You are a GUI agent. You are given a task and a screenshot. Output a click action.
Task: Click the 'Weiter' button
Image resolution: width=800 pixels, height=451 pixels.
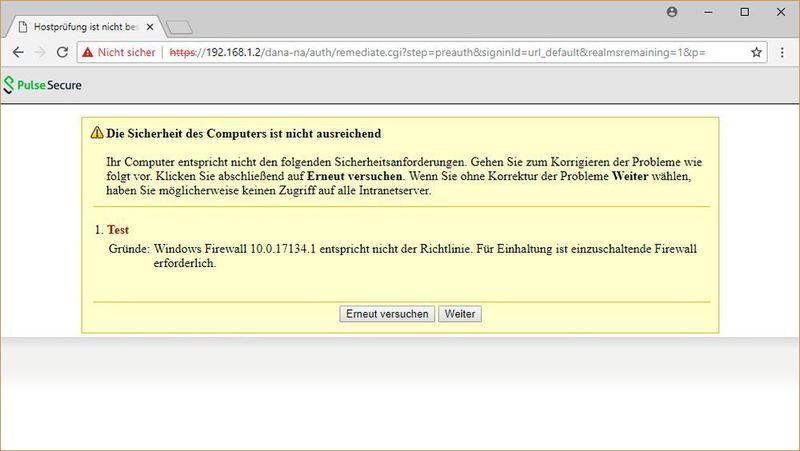click(460, 314)
